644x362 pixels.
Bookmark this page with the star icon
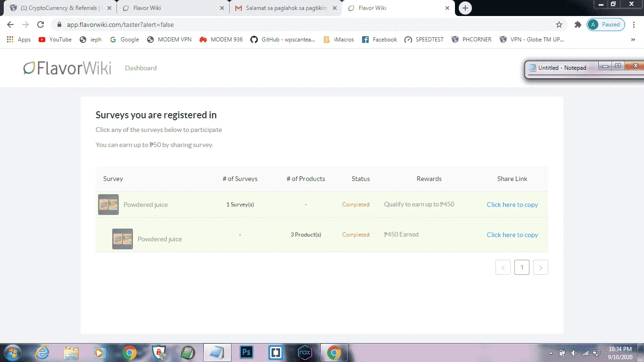click(559, 25)
